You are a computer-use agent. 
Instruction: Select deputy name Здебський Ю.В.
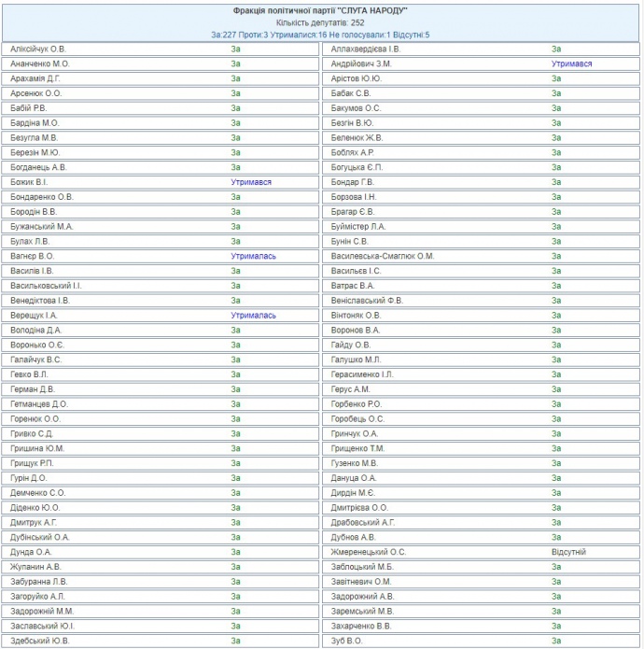(40, 642)
